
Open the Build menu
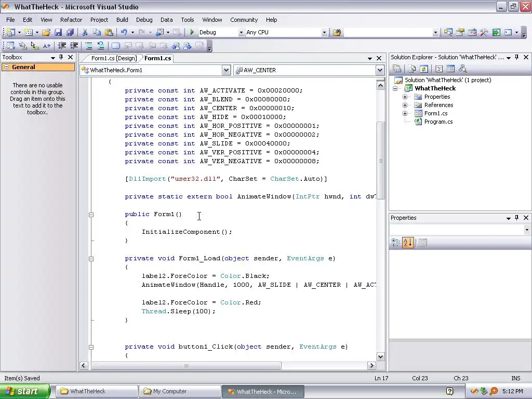coord(122,20)
